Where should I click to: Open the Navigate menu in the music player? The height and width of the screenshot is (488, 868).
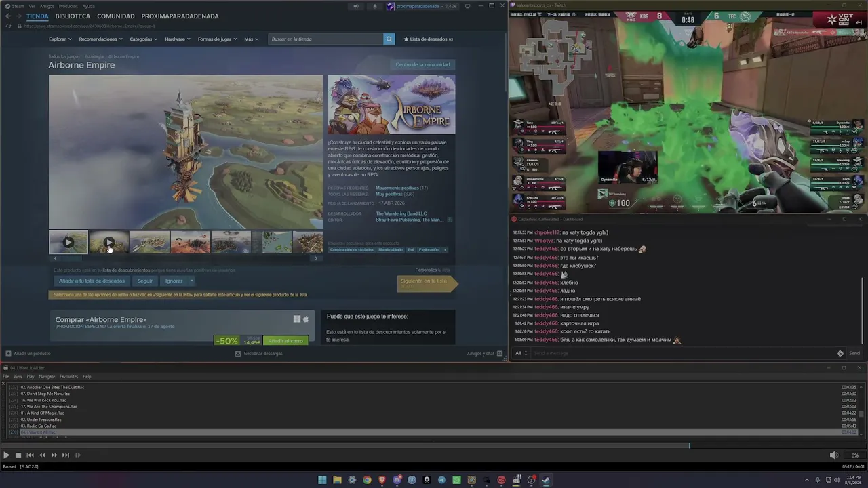click(47, 377)
